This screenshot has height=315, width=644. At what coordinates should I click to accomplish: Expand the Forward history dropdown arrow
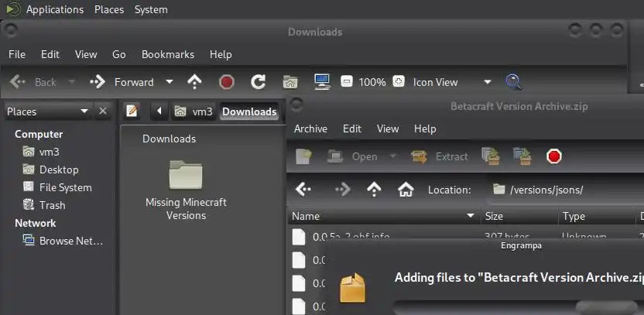coord(170,82)
